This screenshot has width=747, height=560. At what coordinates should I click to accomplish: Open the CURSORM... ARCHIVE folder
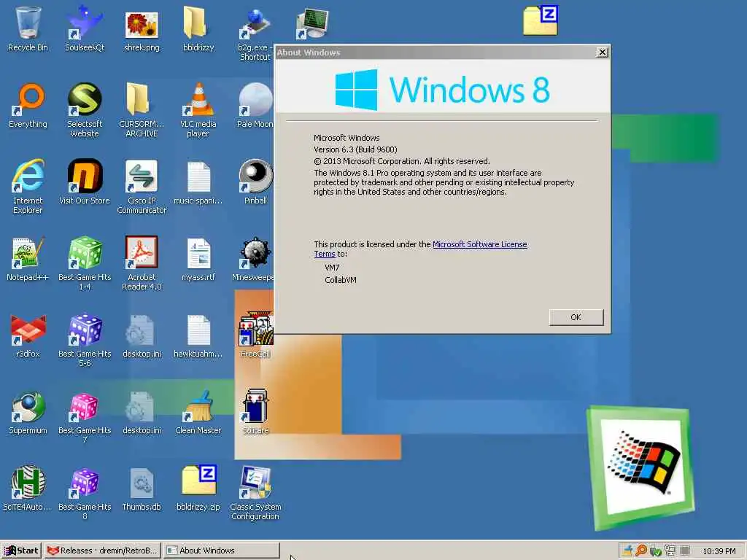(142, 109)
